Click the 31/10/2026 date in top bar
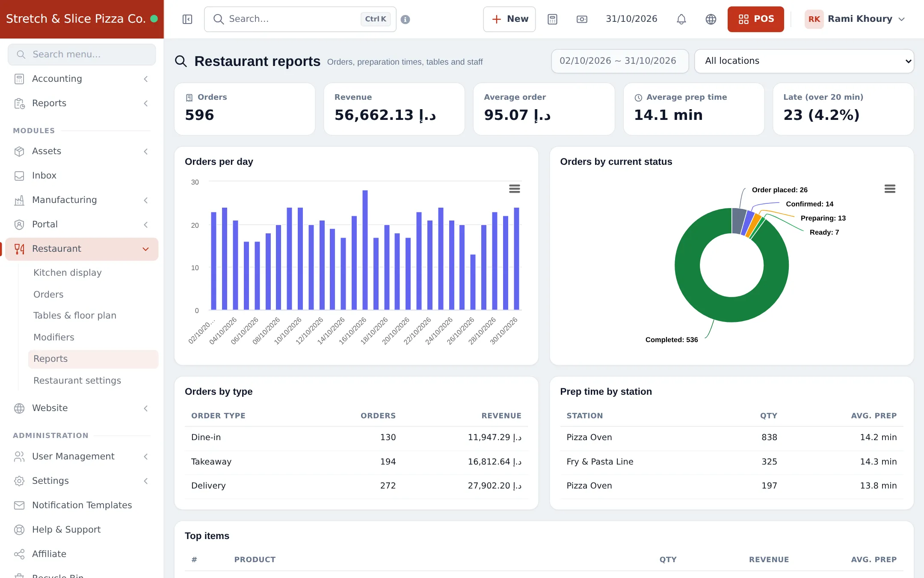 click(631, 19)
